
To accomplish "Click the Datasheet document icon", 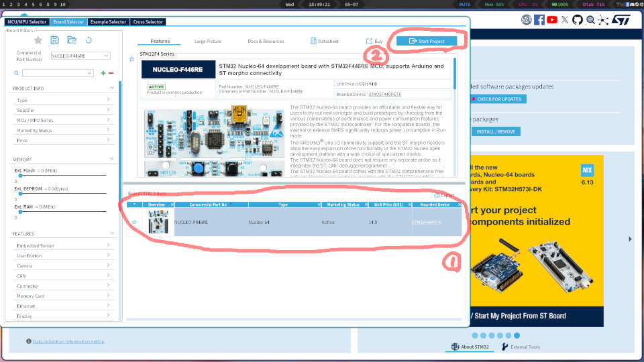I will [313, 41].
